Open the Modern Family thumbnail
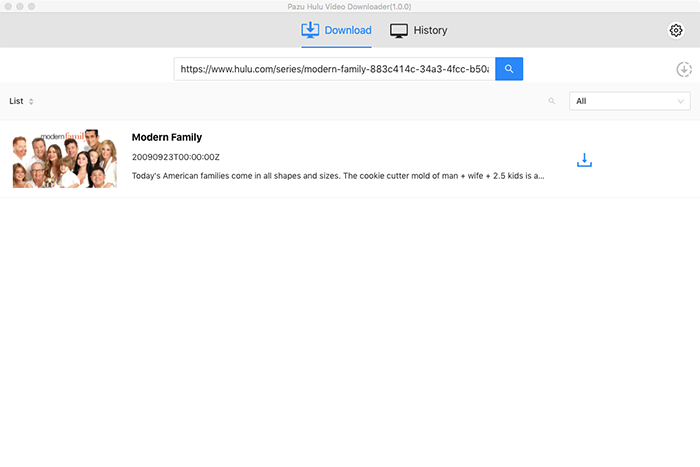This screenshot has width=700, height=467. click(65, 158)
